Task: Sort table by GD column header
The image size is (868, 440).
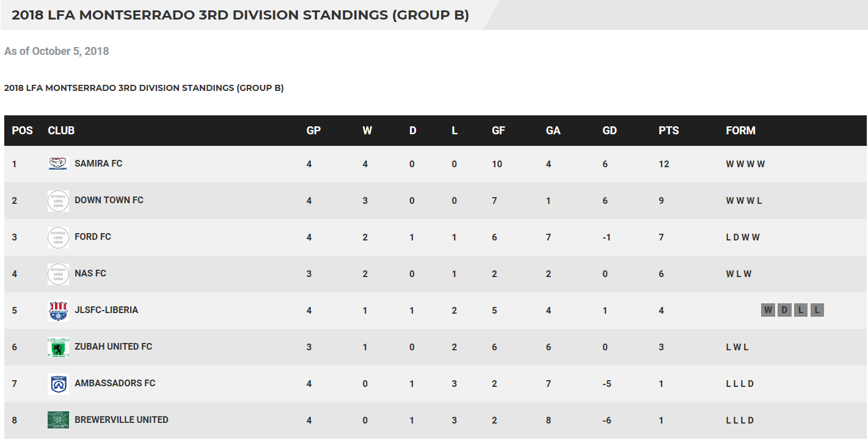Action: tap(609, 131)
